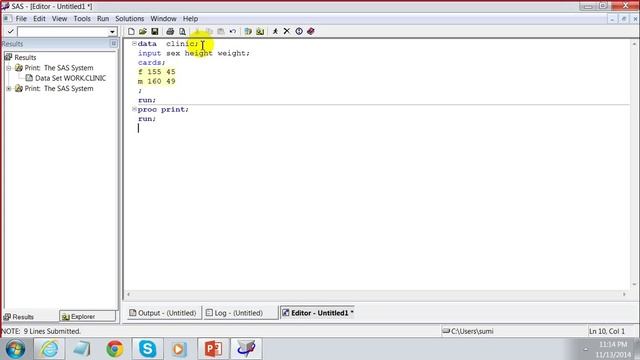Collapse the first Print: The SAS System node

9,68
